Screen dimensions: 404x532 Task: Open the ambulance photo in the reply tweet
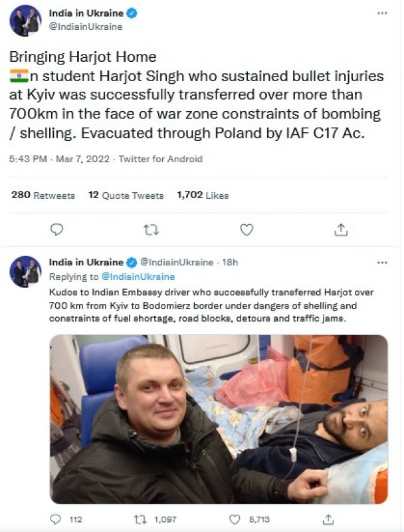(219, 418)
